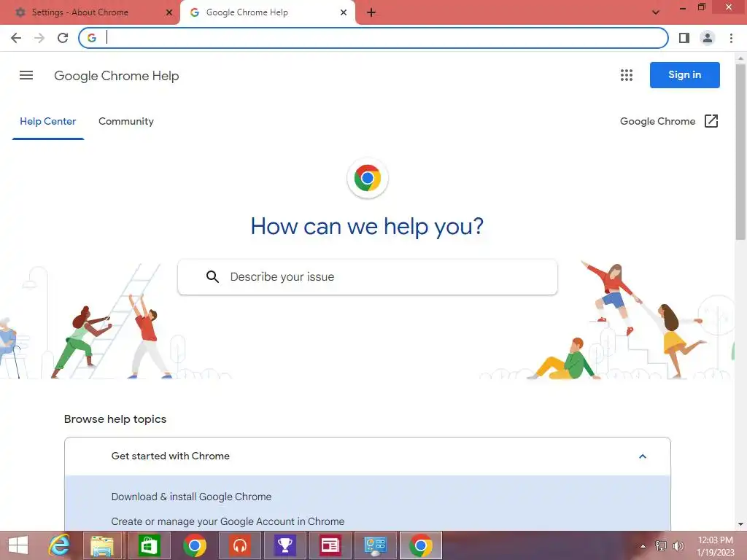
Task: Open the tab search chevron
Action: (656, 12)
